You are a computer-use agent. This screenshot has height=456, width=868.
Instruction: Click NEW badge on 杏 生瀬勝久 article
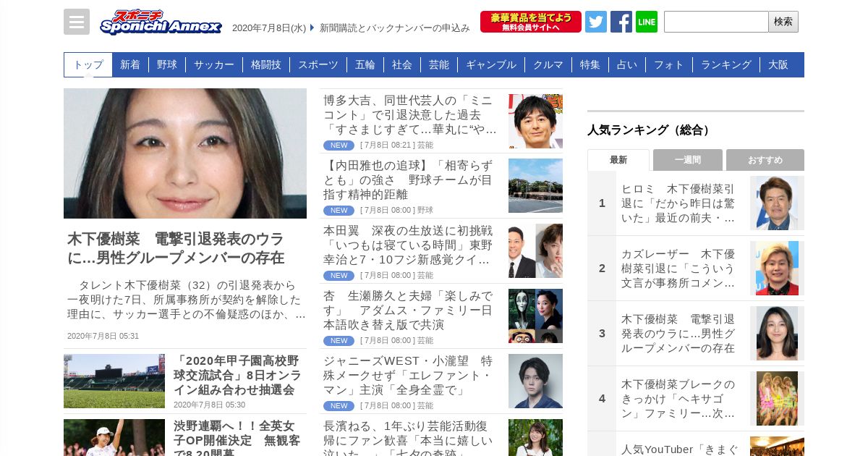[x=339, y=341]
